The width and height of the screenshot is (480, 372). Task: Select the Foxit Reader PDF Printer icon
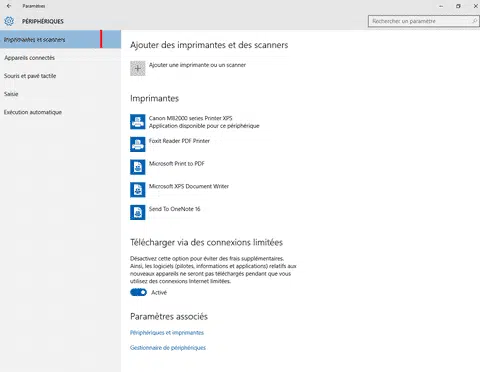tap(138, 144)
